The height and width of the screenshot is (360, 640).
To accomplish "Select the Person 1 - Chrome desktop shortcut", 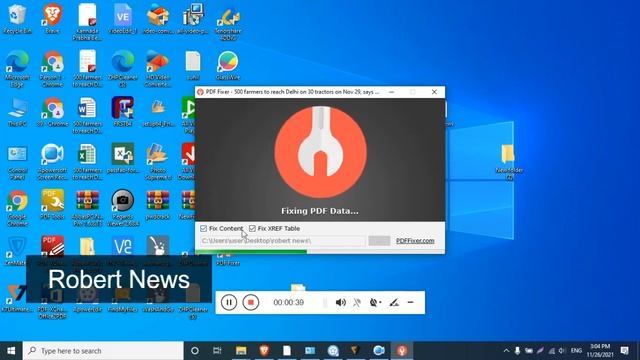I will (x=52, y=69).
